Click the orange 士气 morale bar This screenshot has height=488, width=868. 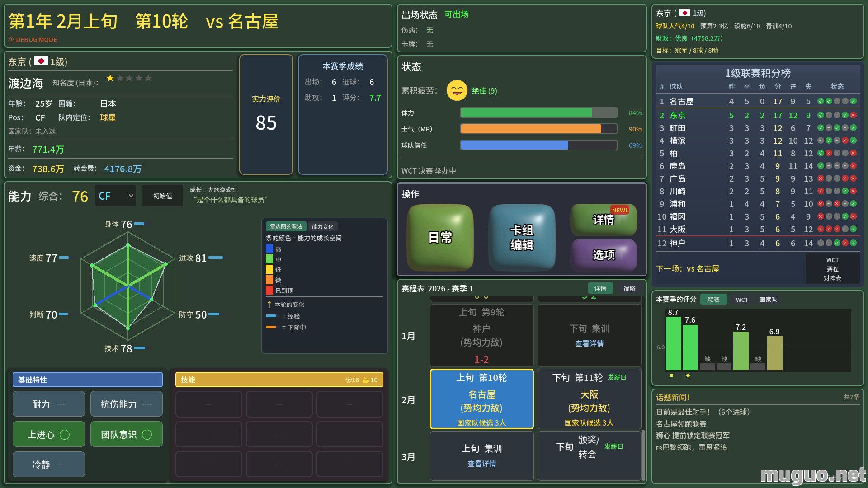(539, 129)
